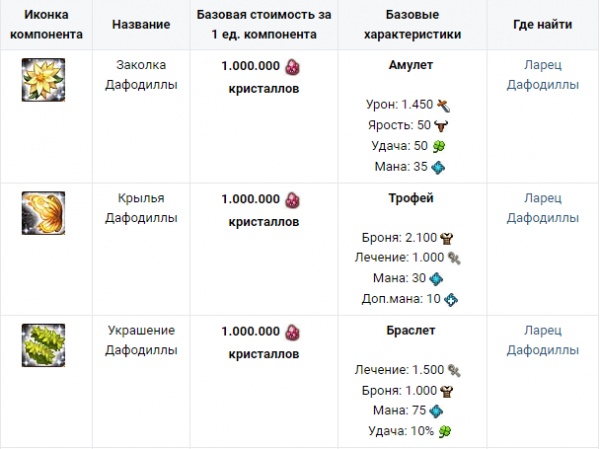Click the Заколка Дафодиллы flower icon

42,79
